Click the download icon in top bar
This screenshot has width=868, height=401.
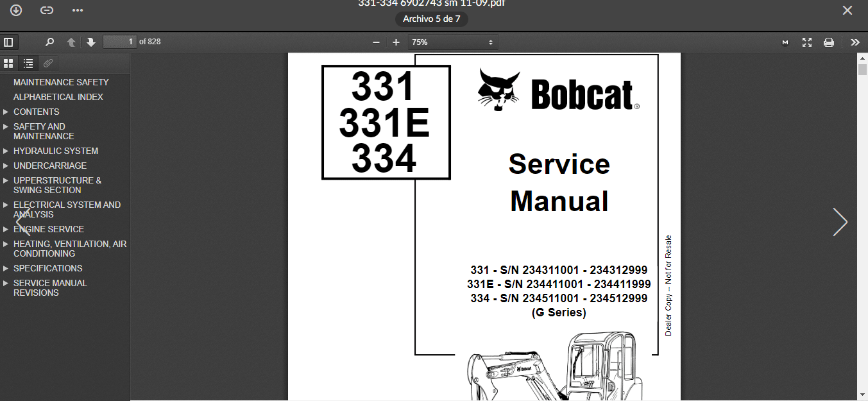(15, 10)
